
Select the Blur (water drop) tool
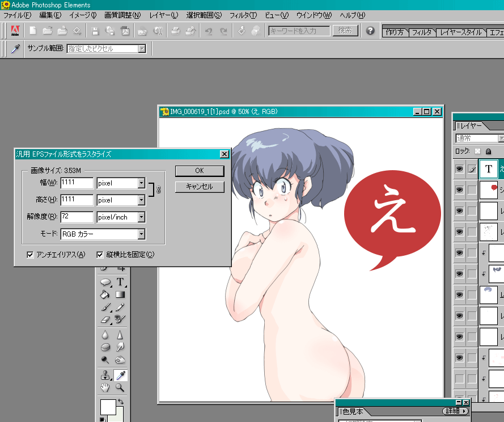[105, 335]
